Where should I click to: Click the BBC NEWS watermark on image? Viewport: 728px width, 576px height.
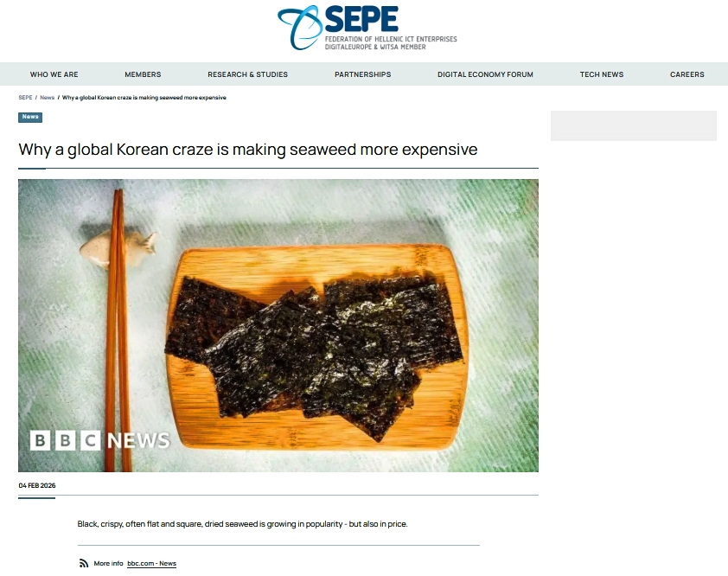99,440
